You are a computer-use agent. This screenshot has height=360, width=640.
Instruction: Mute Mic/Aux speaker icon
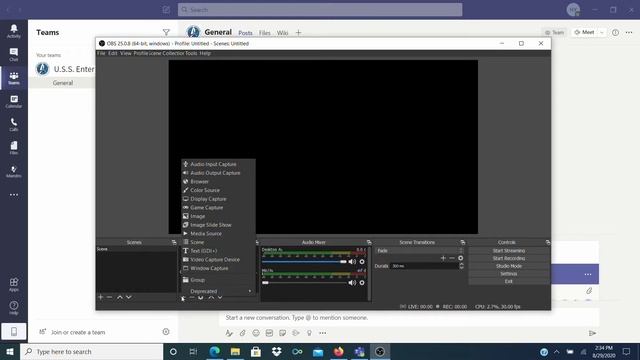click(x=352, y=282)
